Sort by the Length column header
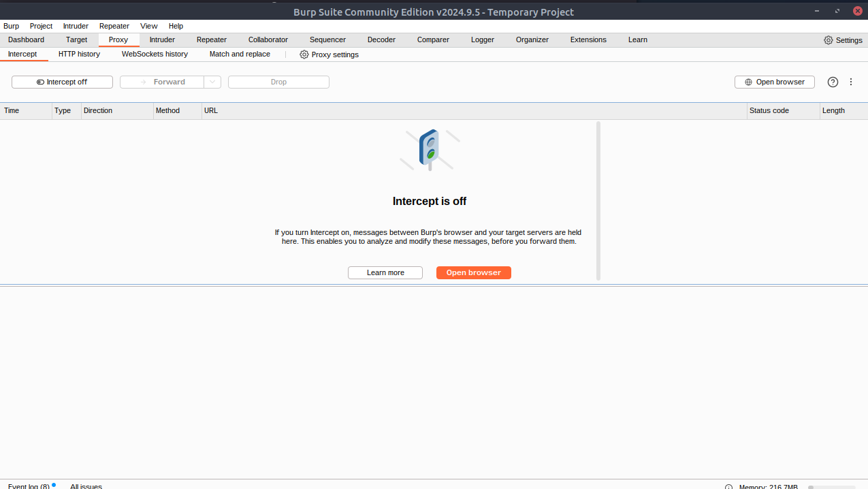This screenshot has height=489, width=868. pos(844,110)
